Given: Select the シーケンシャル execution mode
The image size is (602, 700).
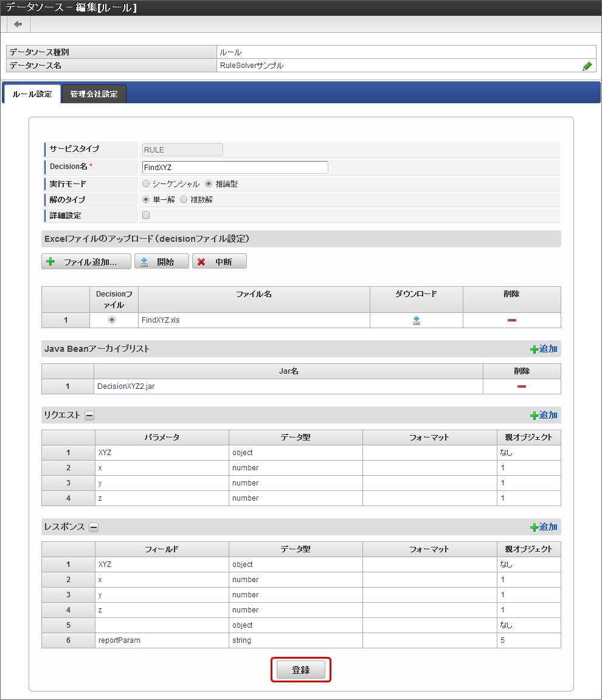Looking at the screenshot, I should (x=146, y=184).
